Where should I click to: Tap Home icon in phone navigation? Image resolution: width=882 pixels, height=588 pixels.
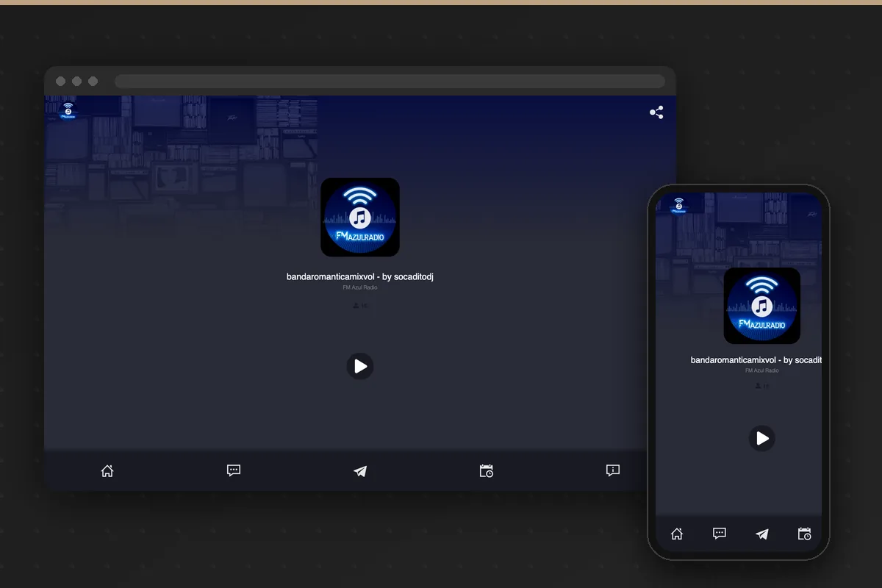[677, 534]
